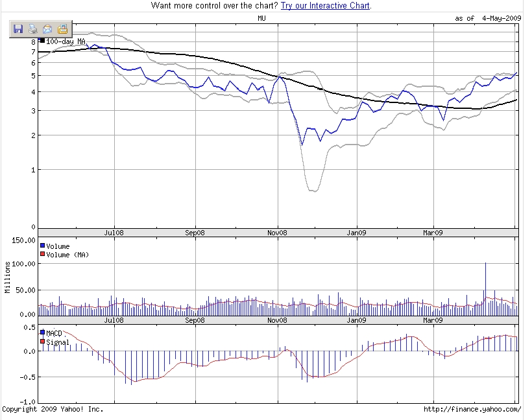Click the email image envelope icon
Viewport: 532px width, 420px height.
coord(47,29)
